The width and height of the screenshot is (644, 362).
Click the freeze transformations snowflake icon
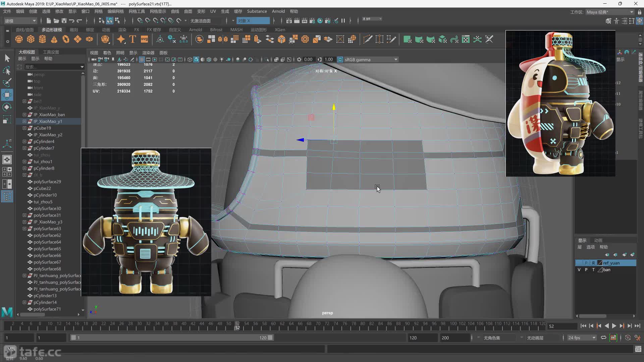click(184, 39)
